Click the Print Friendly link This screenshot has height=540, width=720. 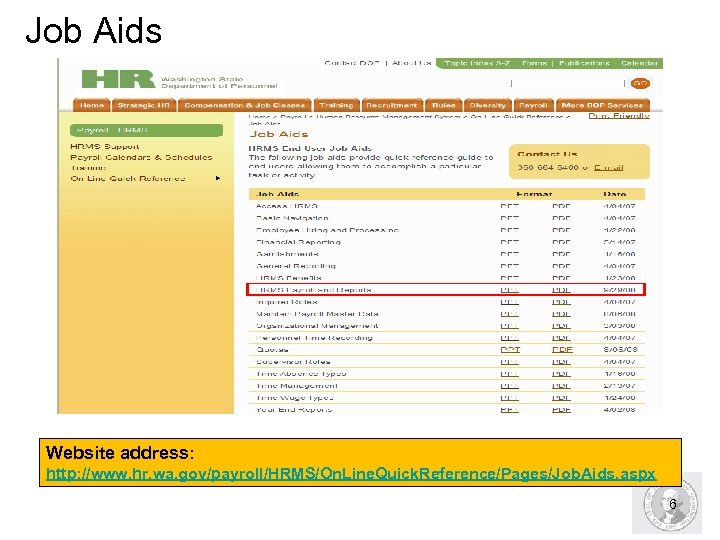pos(619,116)
